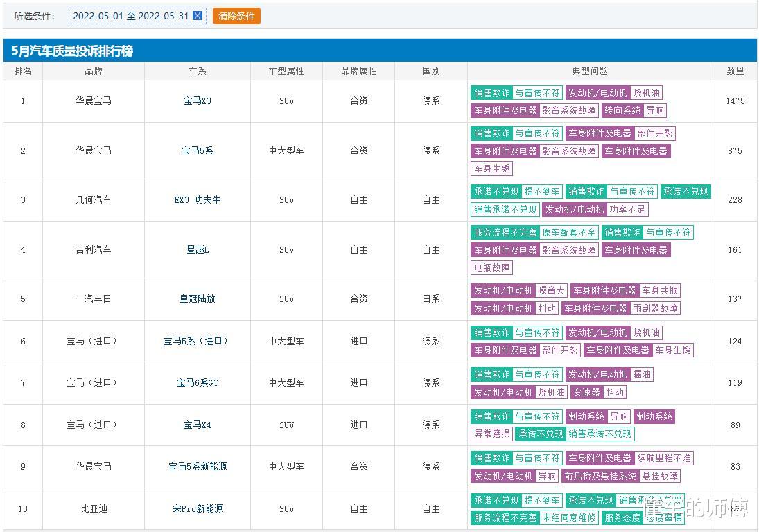Click the 吉利汽车 brand cell
The width and height of the screenshot is (759, 532).
click(x=94, y=250)
